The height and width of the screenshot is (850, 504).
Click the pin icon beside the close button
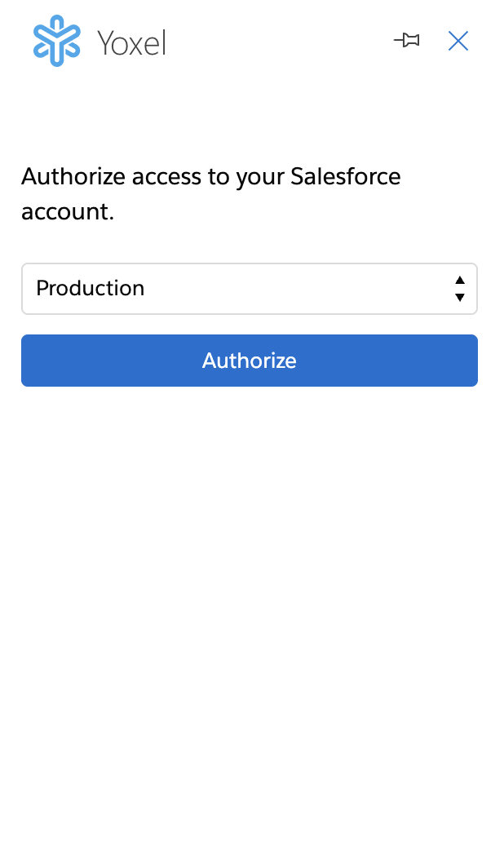[406, 41]
